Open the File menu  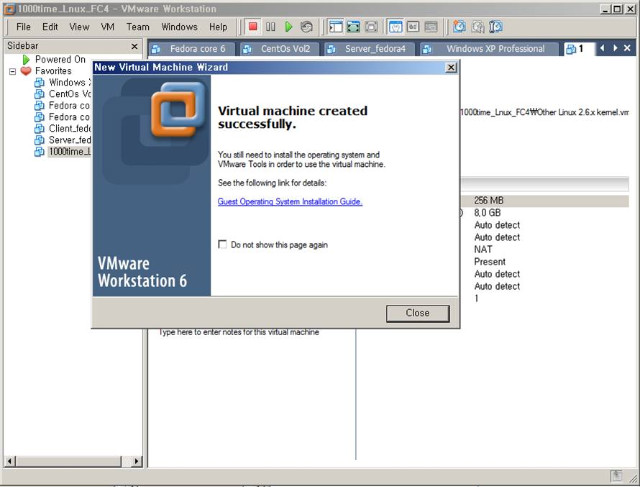(x=23, y=27)
